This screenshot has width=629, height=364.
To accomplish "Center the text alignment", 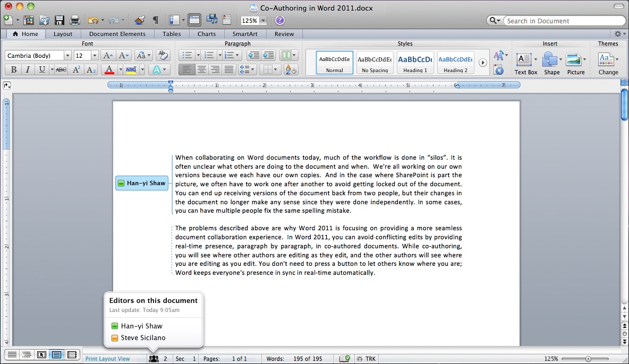I will (201, 70).
